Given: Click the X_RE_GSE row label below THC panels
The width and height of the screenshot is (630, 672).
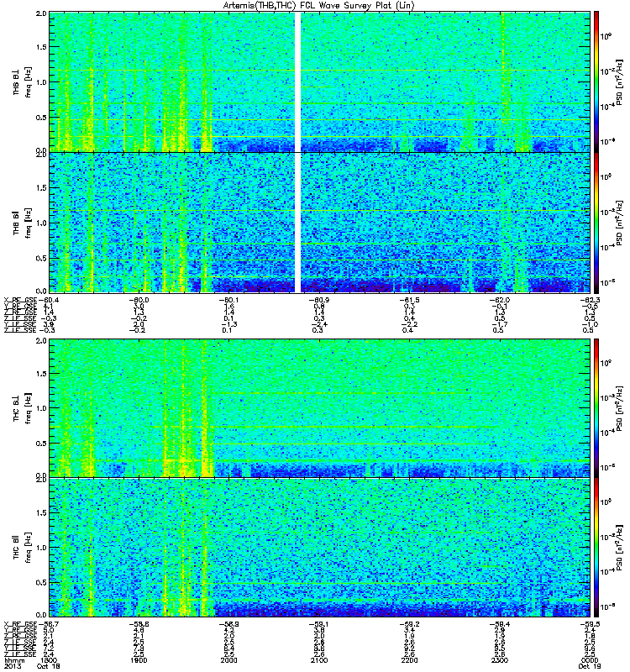Looking at the screenshot, I should tap(20, 624).
